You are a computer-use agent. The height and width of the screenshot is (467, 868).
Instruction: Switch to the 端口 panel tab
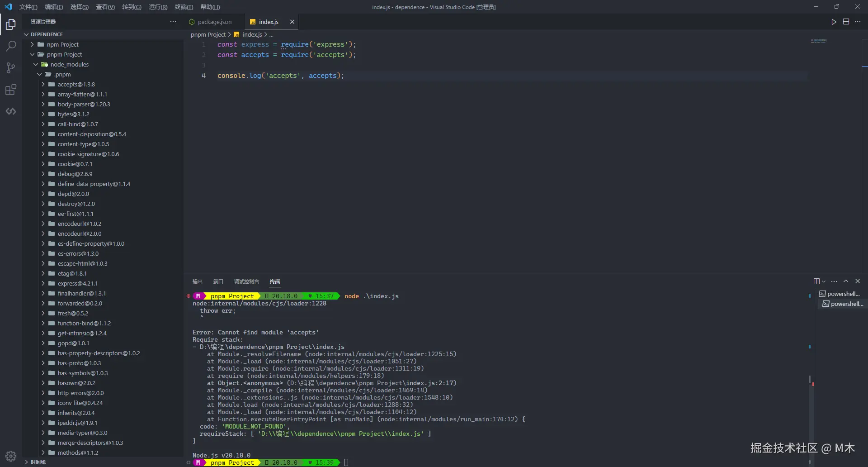pos(218,281)
